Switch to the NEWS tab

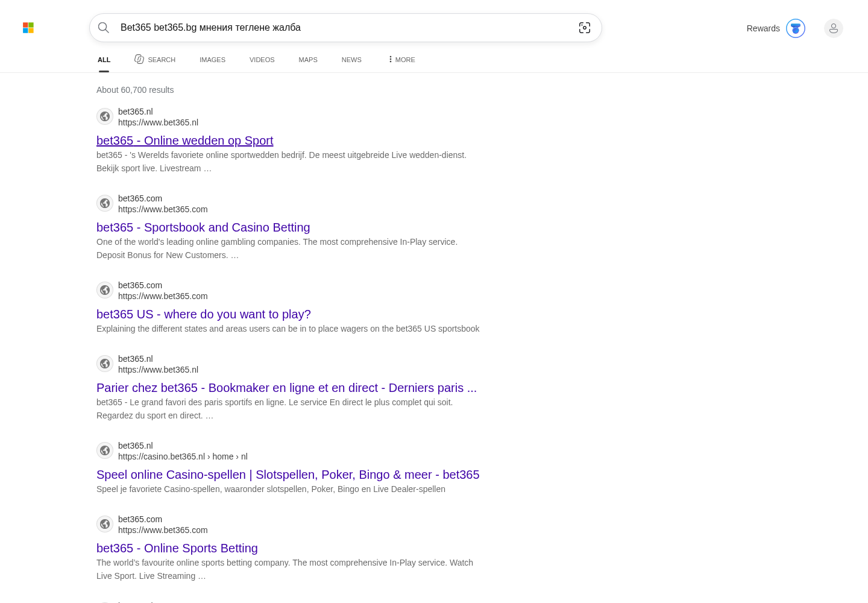click(x=351, y=60)
